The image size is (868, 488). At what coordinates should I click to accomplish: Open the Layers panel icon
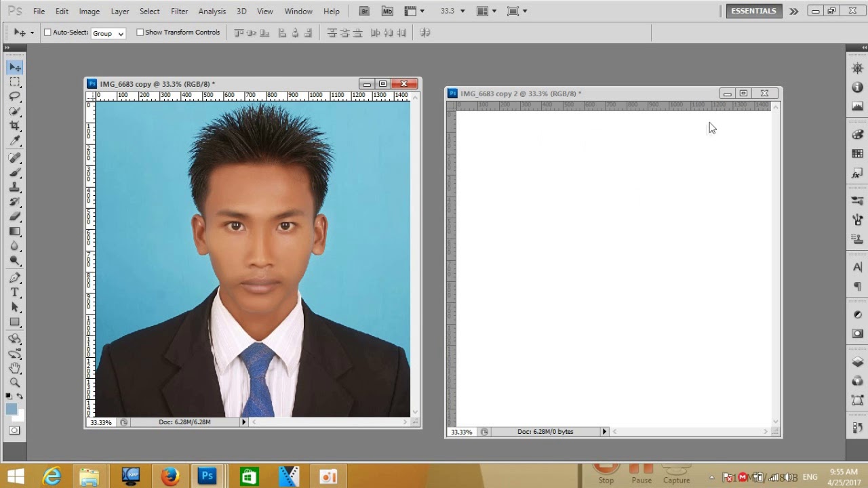pyautogui.click(x=858, y=362)
